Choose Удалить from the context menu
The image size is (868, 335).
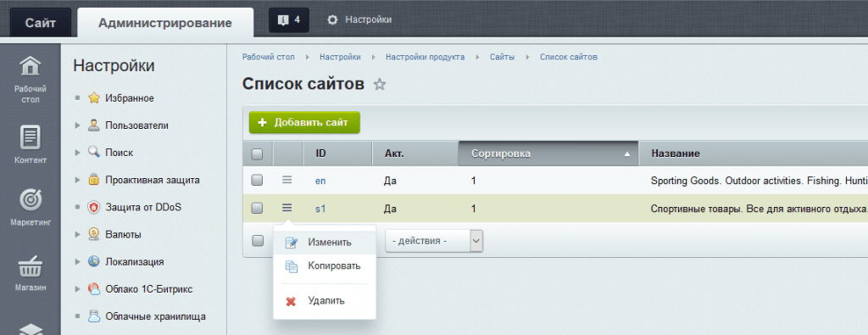coord(325,301)
